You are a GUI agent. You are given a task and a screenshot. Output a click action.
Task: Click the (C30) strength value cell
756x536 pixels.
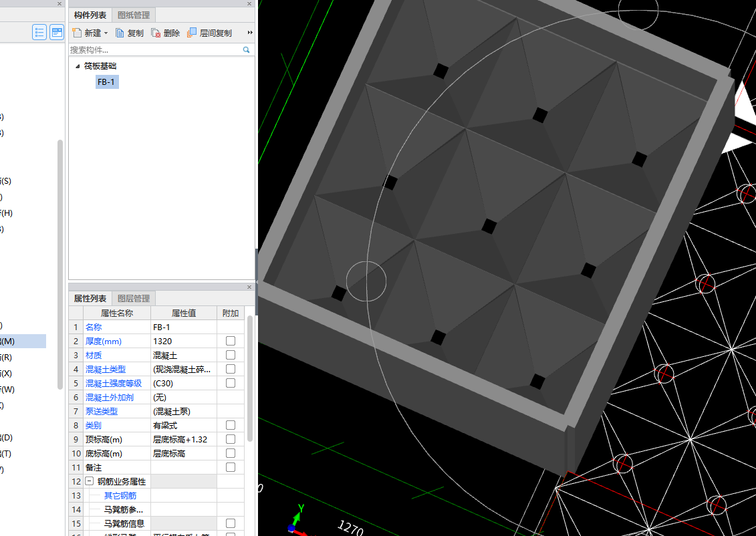(184, 383)
